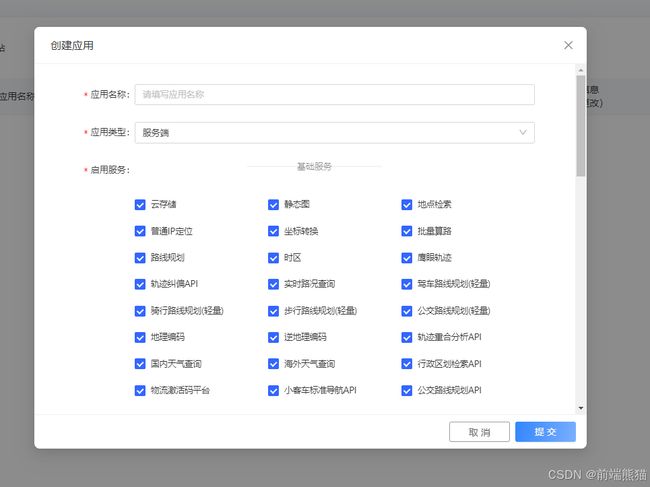Turn off 海外天气查询 checkbox
Image resolution: width=650 pixels, height=487 pixels.
(273, 364)
